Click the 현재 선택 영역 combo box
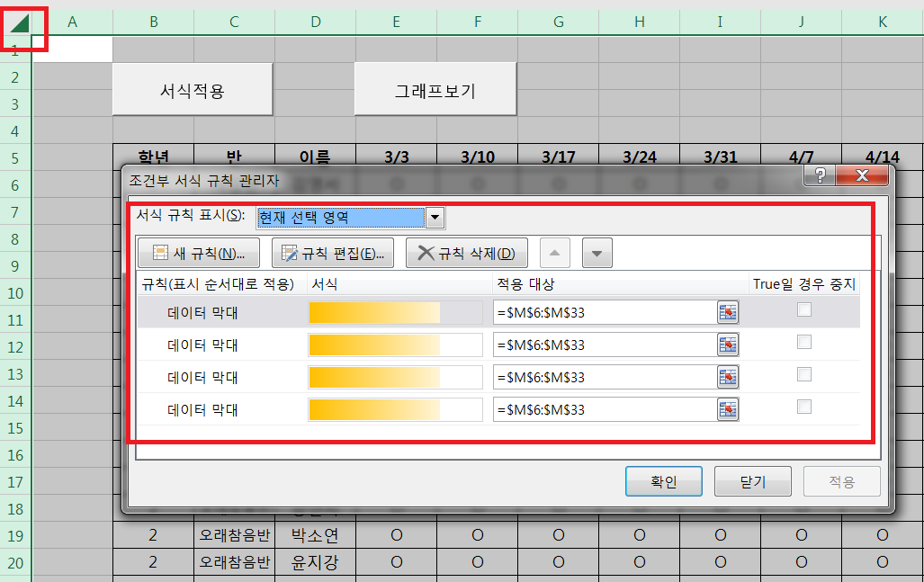 [340, 217]
